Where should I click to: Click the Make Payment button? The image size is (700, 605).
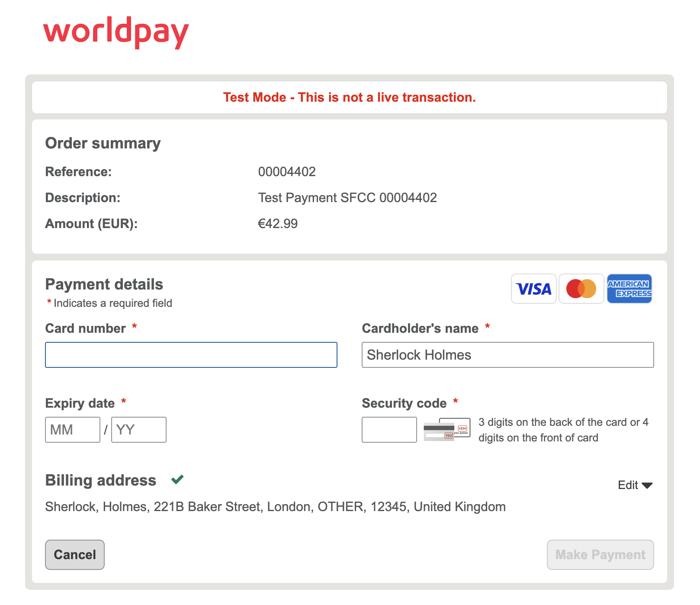(600, 555)
